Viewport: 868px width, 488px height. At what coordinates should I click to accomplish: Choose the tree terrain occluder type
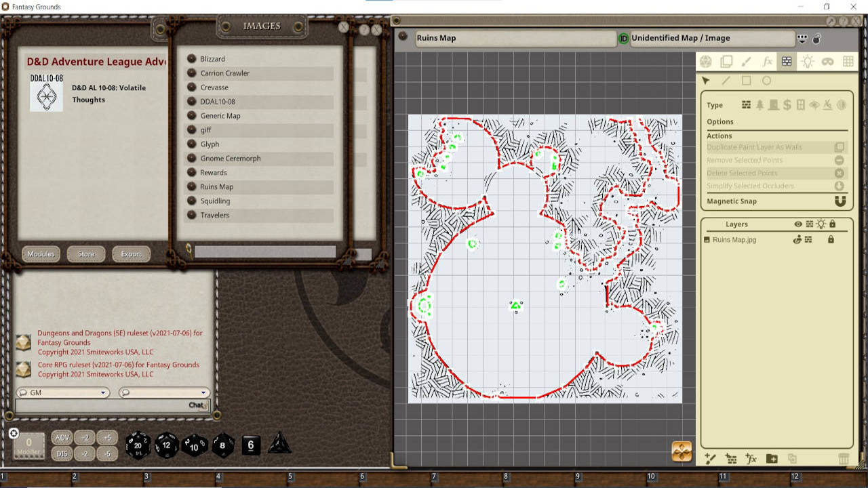(759, 105)
